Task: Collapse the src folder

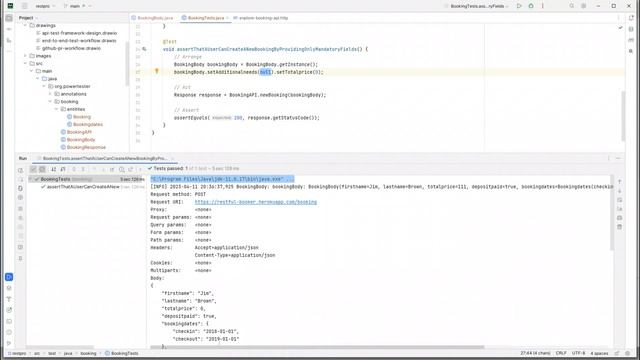Action: pyautogui.click(x=25, y=63)
